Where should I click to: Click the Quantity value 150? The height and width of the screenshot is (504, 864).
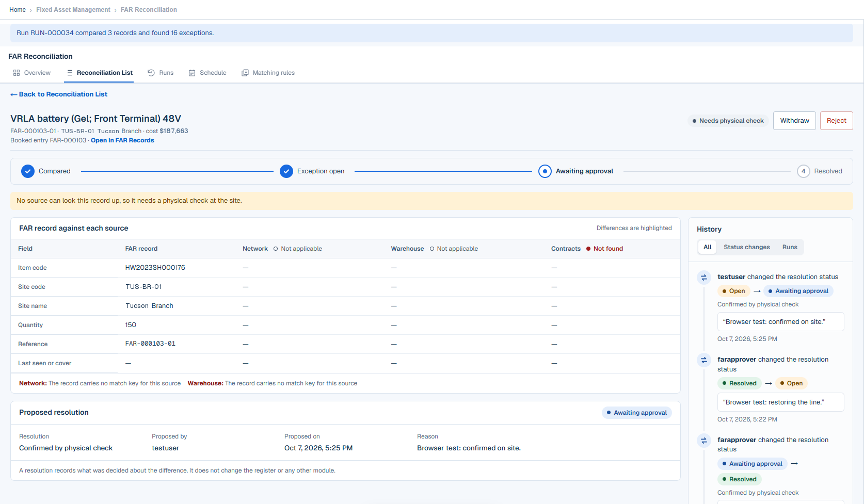[x=131, y=325]
